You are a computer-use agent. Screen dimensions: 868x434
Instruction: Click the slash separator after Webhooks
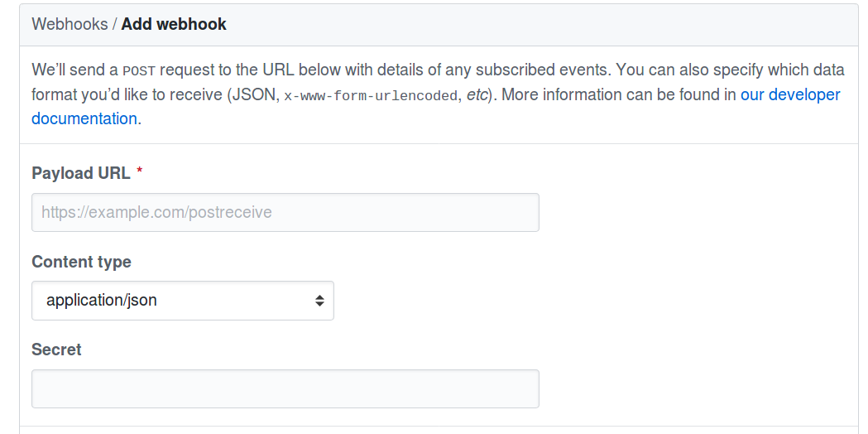pos(114,24)
